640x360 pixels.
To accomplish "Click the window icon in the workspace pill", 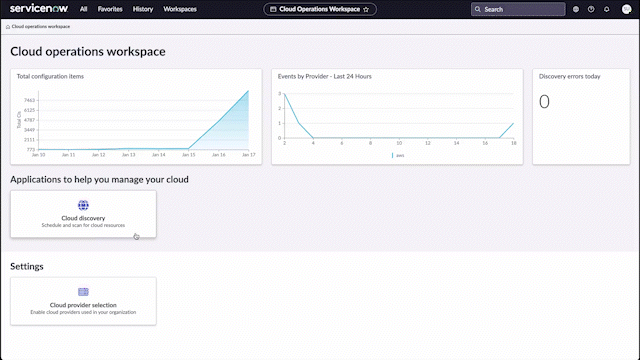I will [273, 9].
